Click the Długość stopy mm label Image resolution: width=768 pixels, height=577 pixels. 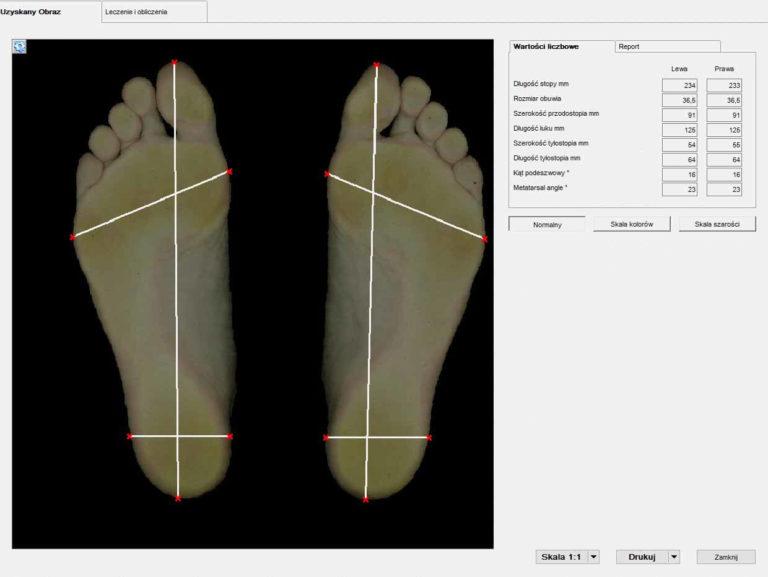[541, 84]
